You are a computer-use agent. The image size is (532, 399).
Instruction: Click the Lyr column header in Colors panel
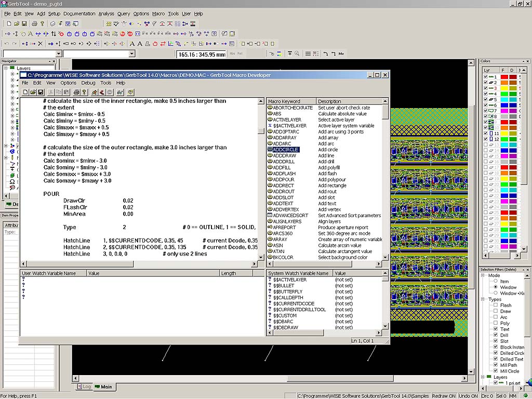tap(491, 70)
